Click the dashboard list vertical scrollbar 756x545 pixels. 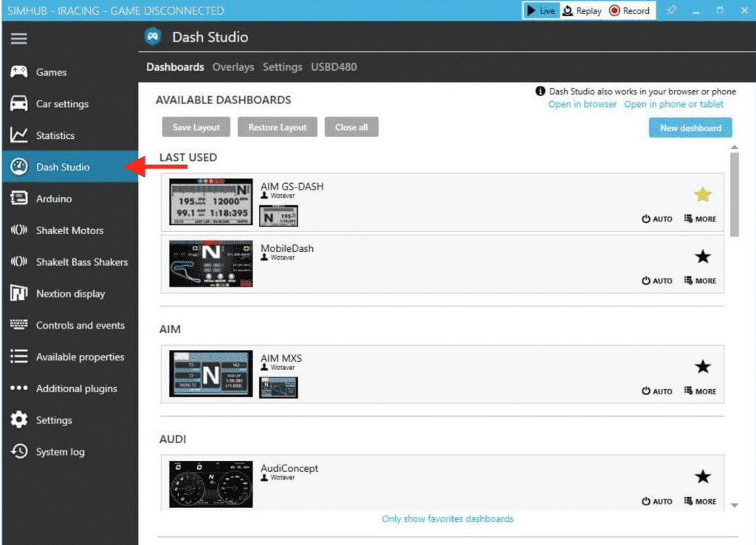[x=734, y=195]
